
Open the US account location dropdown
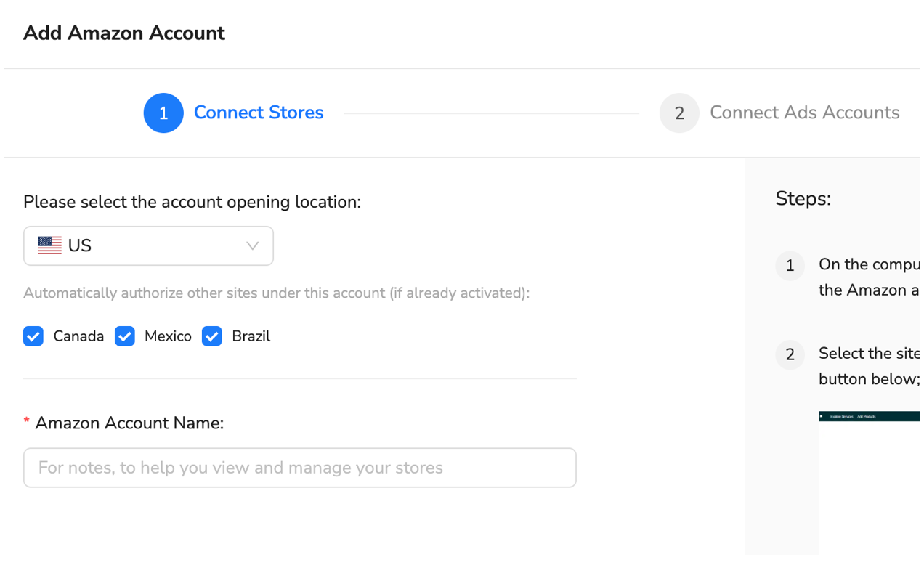click(148, 245)
